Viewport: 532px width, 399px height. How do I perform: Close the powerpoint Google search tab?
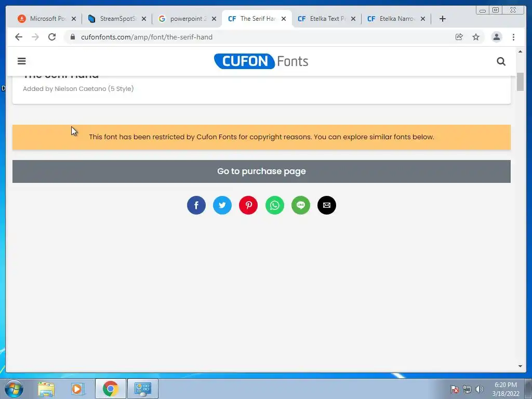pyautogui.click(x=214, y=19)
